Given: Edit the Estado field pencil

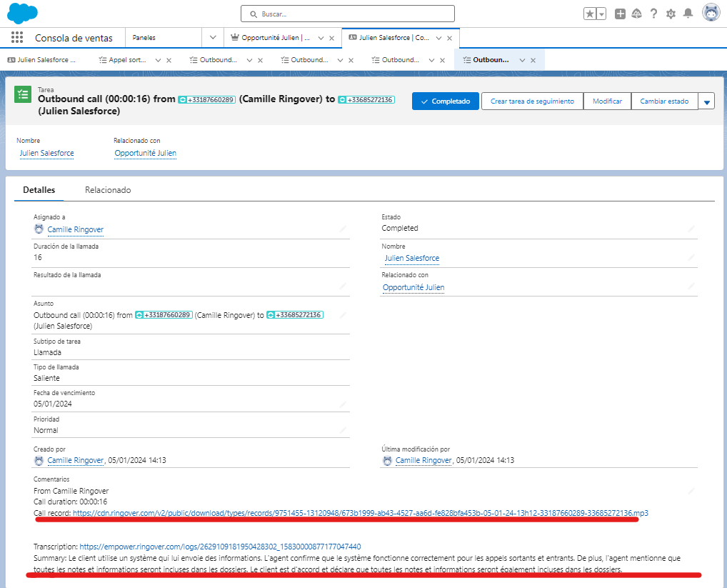Looking at the screenshot, I should pos(691,229).
